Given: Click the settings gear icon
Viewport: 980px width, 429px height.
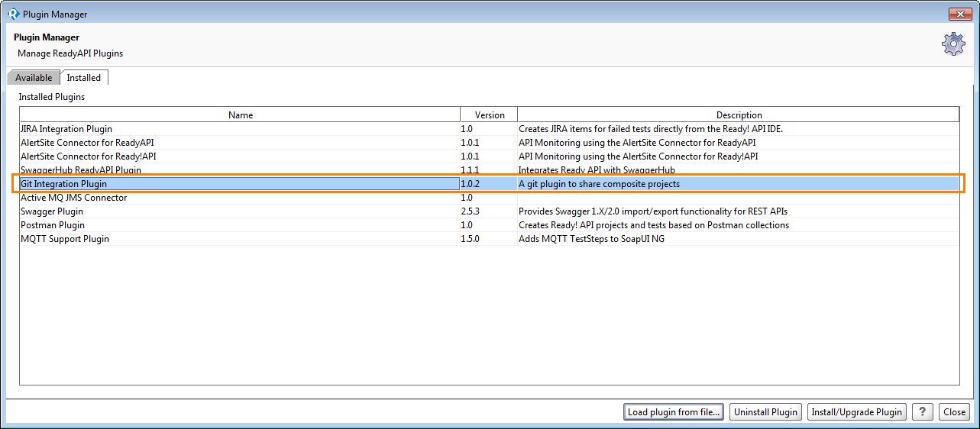Looking at the screenshot, I should point(953,44).
